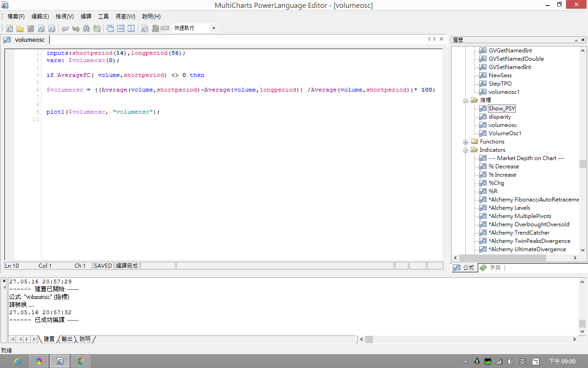This screenshot has height=368, width=588.
Task: Click the open folder toolbar icon
Action: click(x=20, y=29)
